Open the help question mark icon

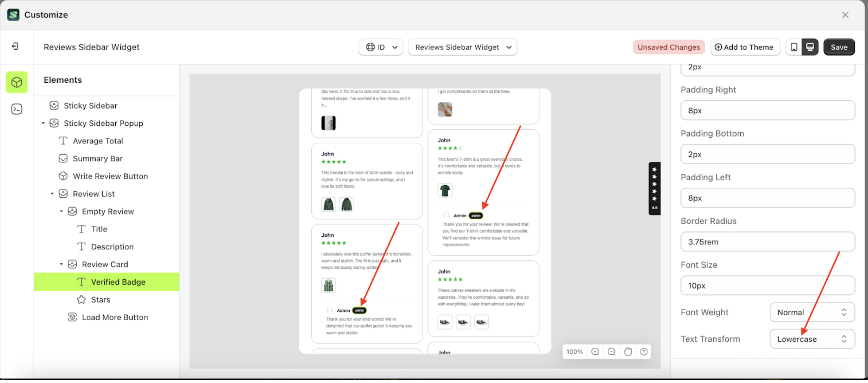(x=644, y=352)
